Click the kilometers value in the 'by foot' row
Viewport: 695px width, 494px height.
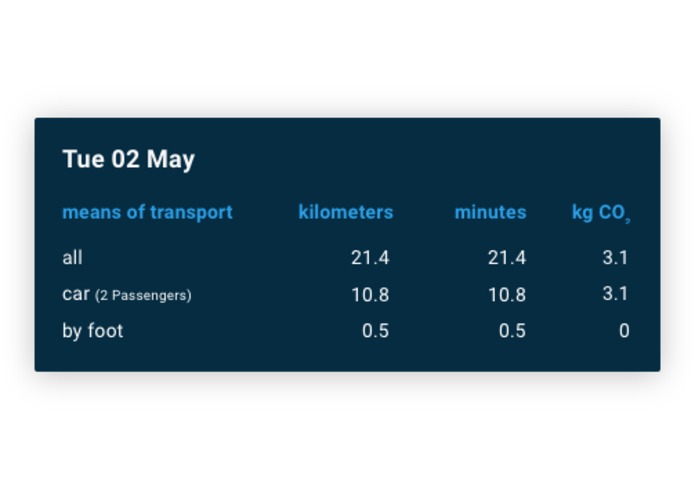[375, 331]
